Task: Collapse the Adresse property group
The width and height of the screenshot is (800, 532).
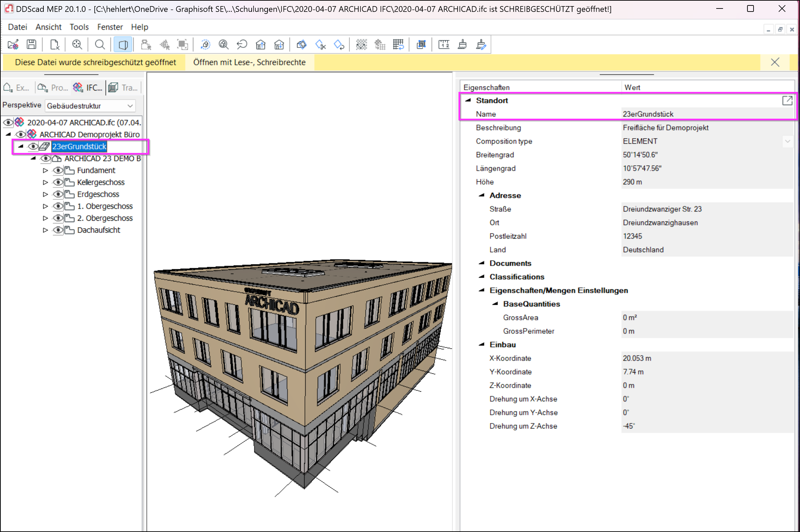Action: (x=482, y=195)
